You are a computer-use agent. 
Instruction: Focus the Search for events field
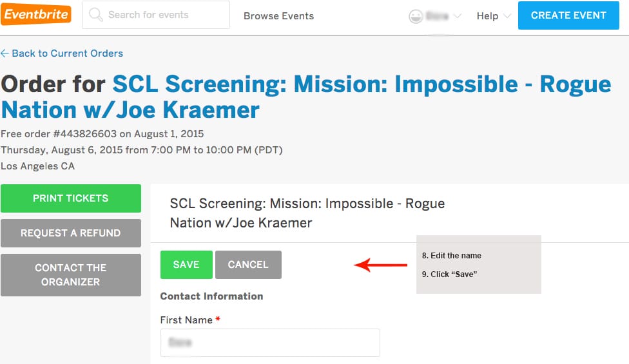tap(164, 15)
